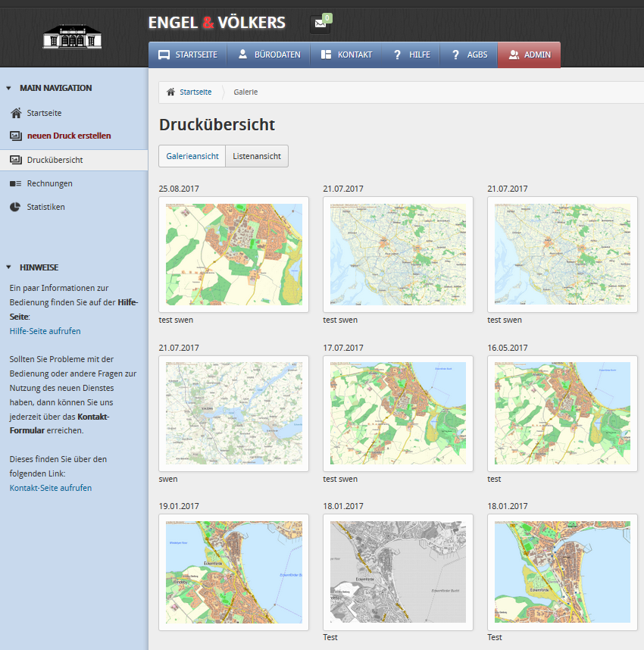
Task: Open the grayscale map thumbnail from 18.01.2017
Action: pyautogui.click(x=398, y=572)
